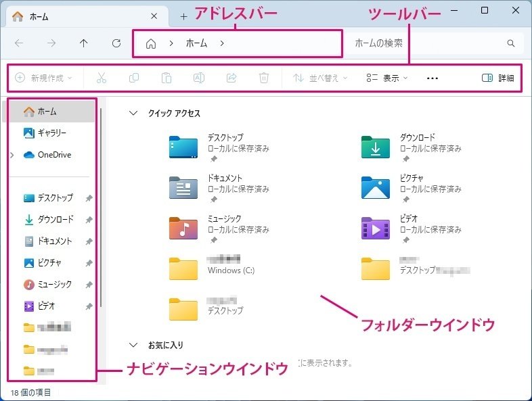Image resolution: width=532 pixels, height=401 pixels.
Task: Select ダウンロード in navigation pane
Action: click(49, 219)
